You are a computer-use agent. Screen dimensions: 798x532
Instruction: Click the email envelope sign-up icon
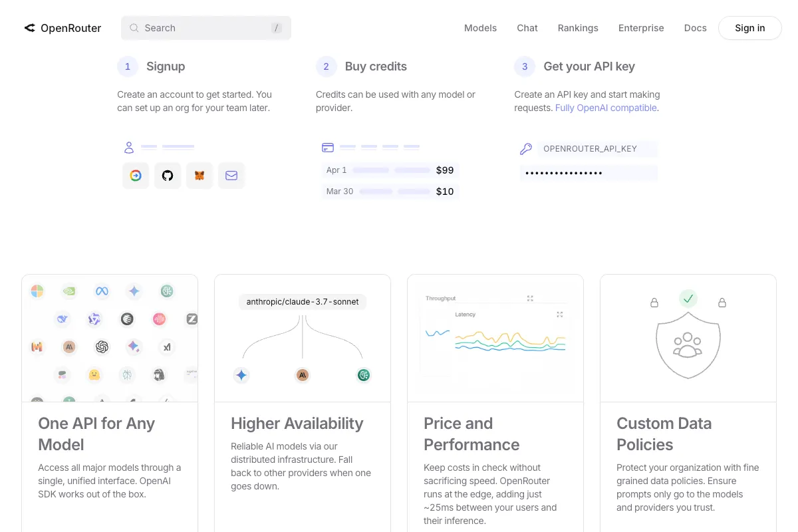231,176
